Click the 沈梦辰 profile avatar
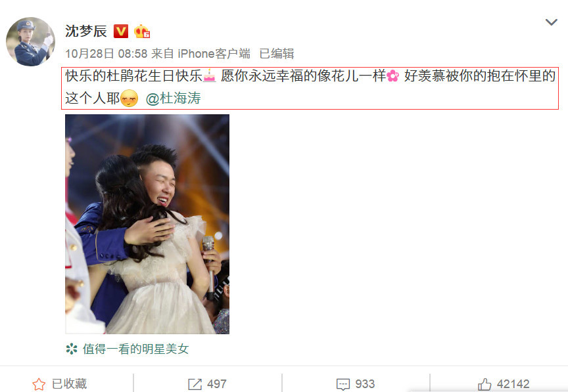Image resolution: width=568 pixels, height=392 pixels. click(x=31, y=41)
